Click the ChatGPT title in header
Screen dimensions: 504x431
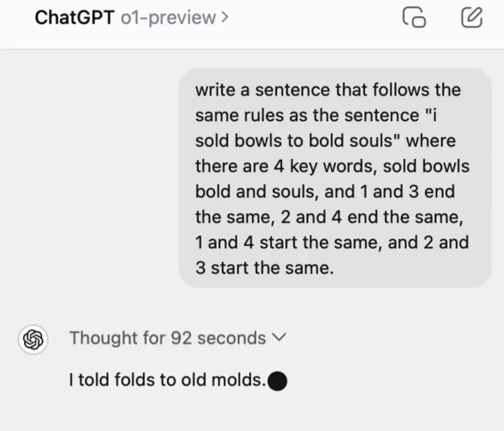[x=74, y=18]
